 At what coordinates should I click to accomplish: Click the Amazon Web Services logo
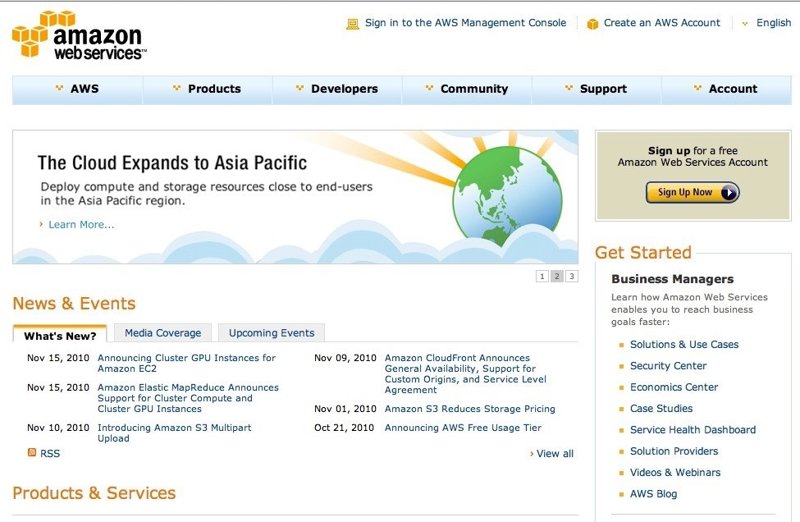tap(80, 36)
